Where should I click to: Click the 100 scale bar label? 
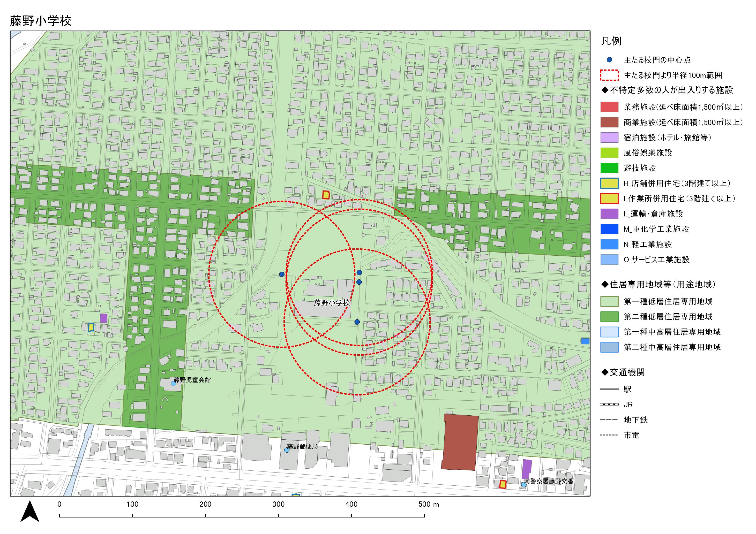point(132,504)
